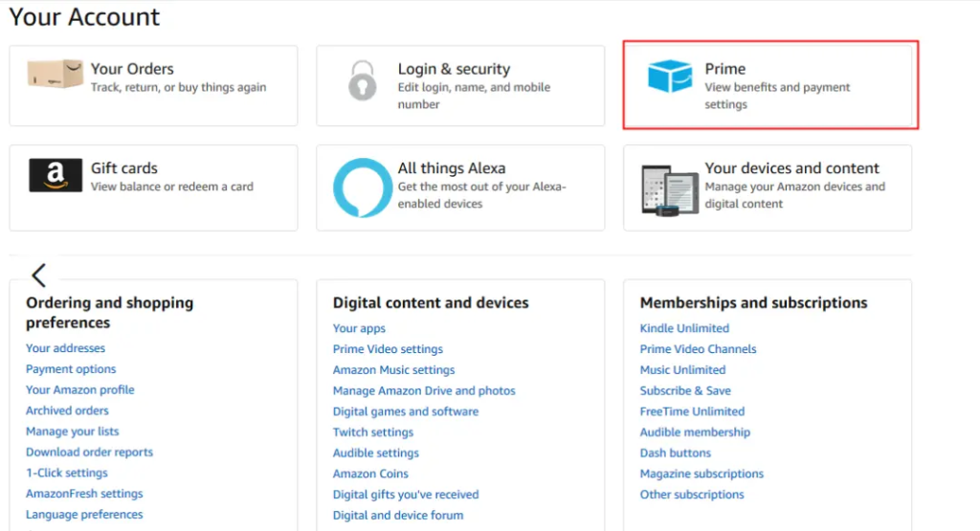Go to Payment options

click(71, 369)
